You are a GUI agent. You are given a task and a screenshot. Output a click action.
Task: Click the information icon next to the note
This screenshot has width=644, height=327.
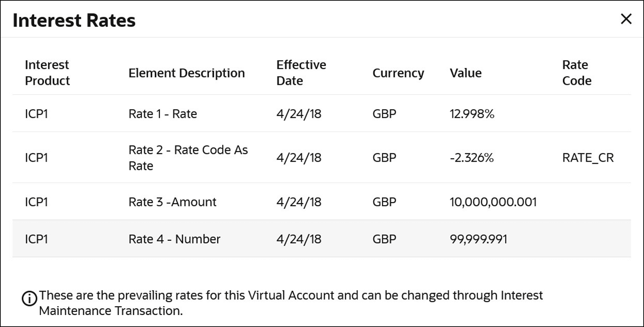29,298
